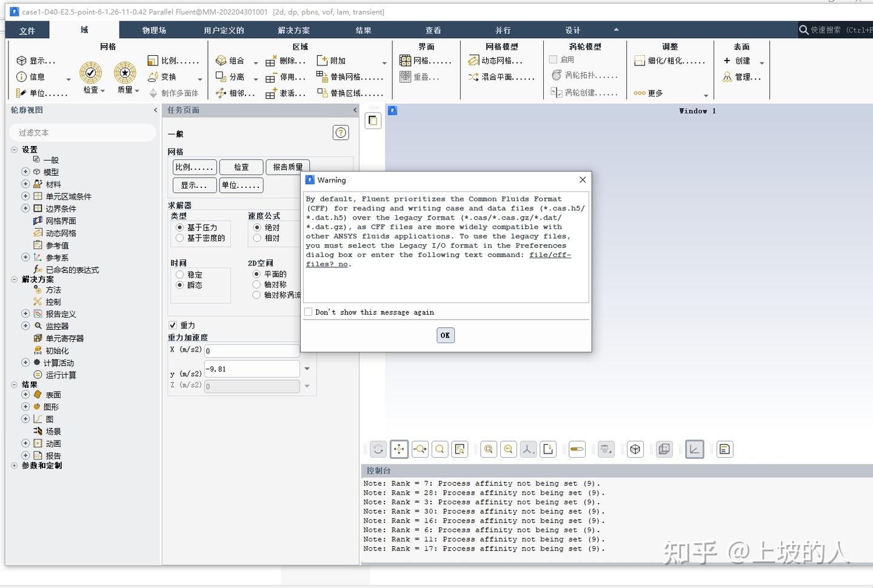Expand the 边界条件 tree node
The image size is (873, 588).
(x=25, y=208)
